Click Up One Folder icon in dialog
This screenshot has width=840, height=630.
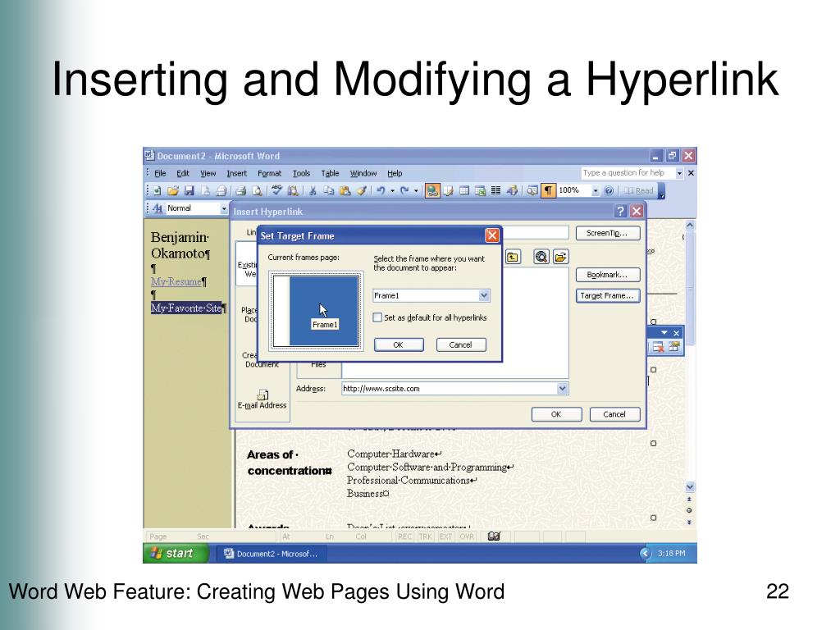(x=513, y=257)
